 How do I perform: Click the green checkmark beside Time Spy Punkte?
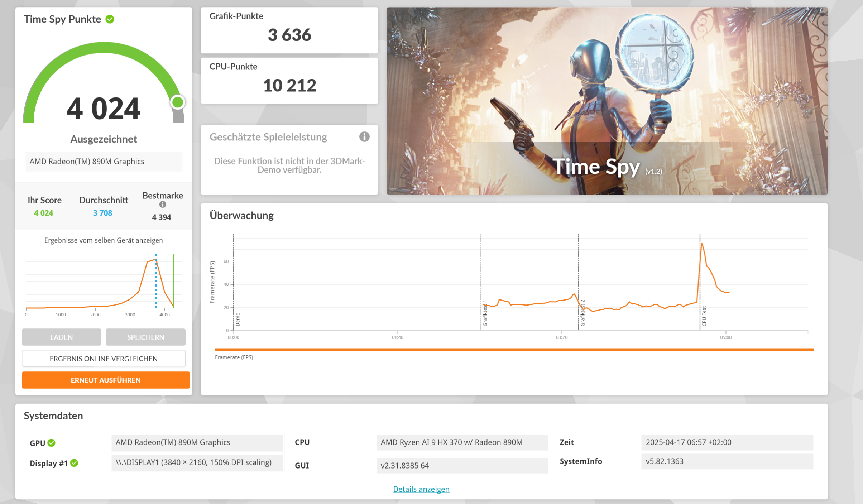point(110,19)
